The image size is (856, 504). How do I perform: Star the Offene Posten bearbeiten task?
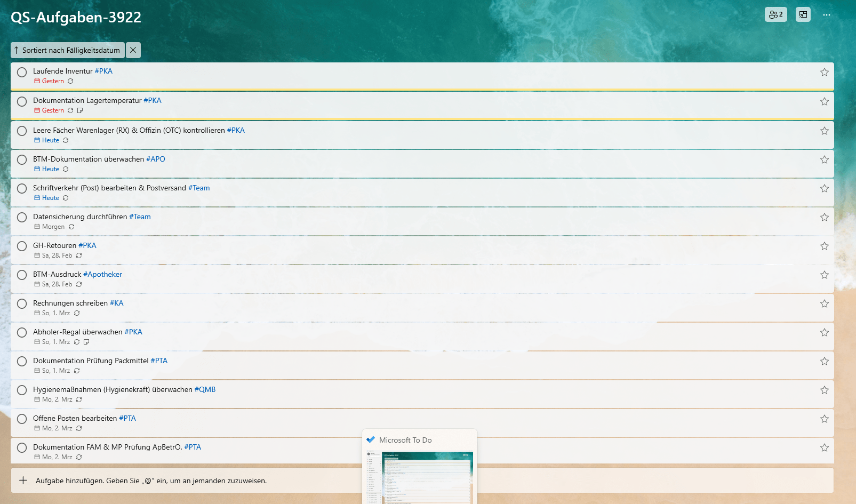(x=824, y=419)
